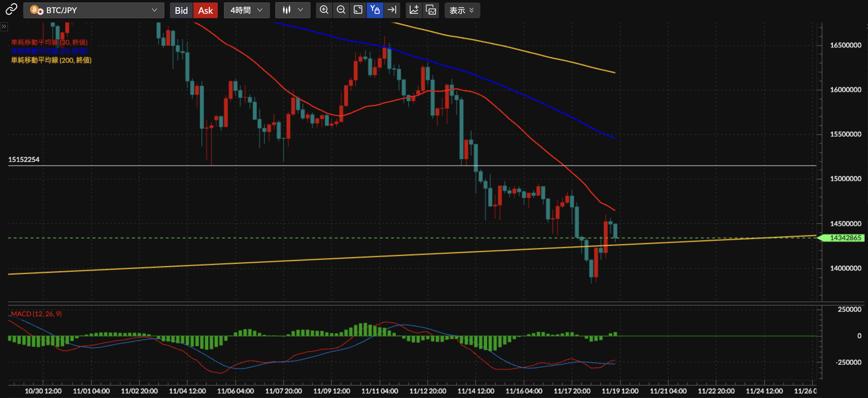
Task: Zoom out of the chart
Action: 341,10
